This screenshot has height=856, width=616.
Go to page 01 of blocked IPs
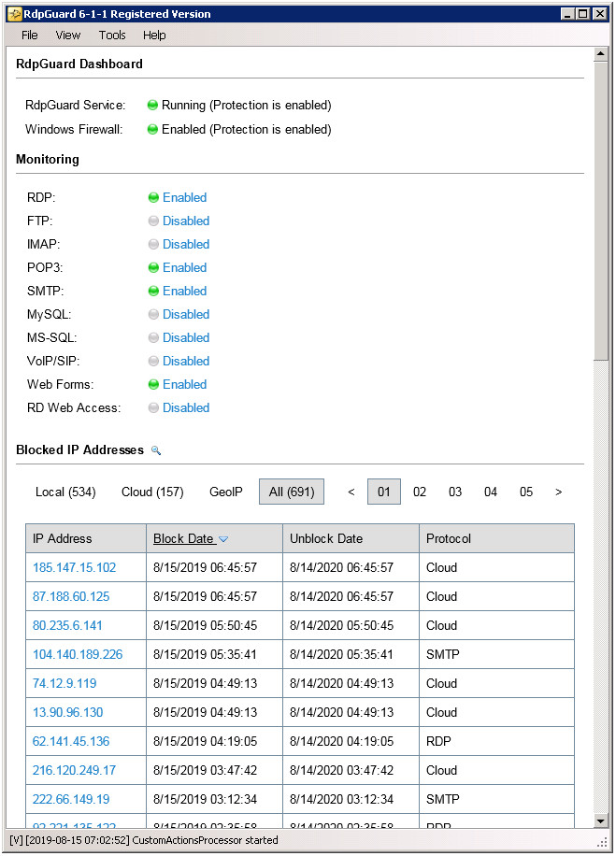pos(384,492)
